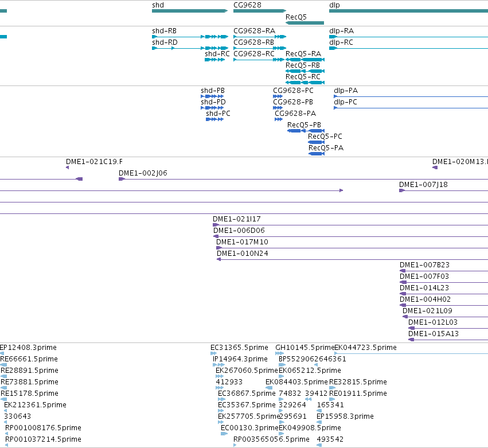Select EST EK044723.5prime
488x448 pixels.
(x=411, y=353)
